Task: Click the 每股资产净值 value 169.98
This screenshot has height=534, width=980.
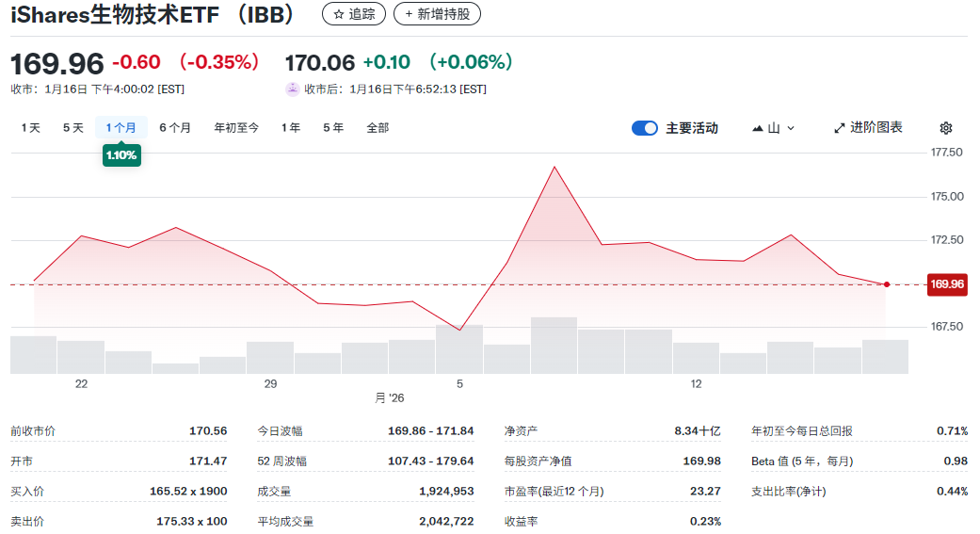Action: point(702,461)
